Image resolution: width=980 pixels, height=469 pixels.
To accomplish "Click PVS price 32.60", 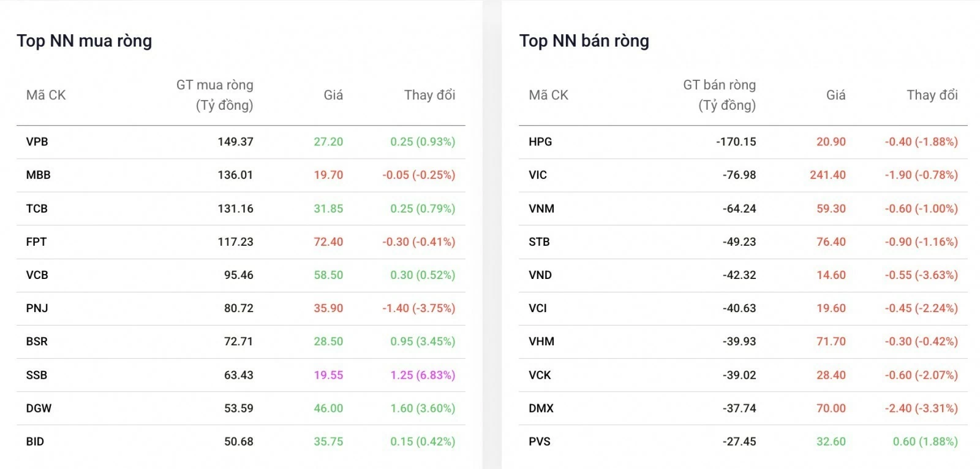I will click(x=831, y=441).
